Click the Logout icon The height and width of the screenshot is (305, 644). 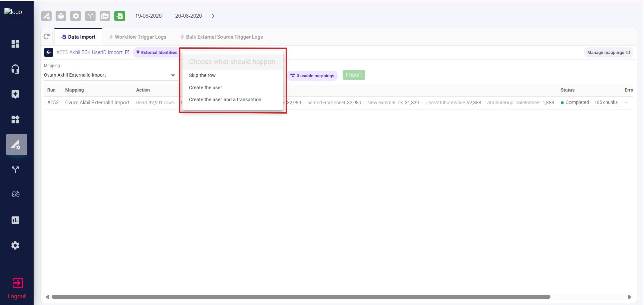(x=18, y=283)
